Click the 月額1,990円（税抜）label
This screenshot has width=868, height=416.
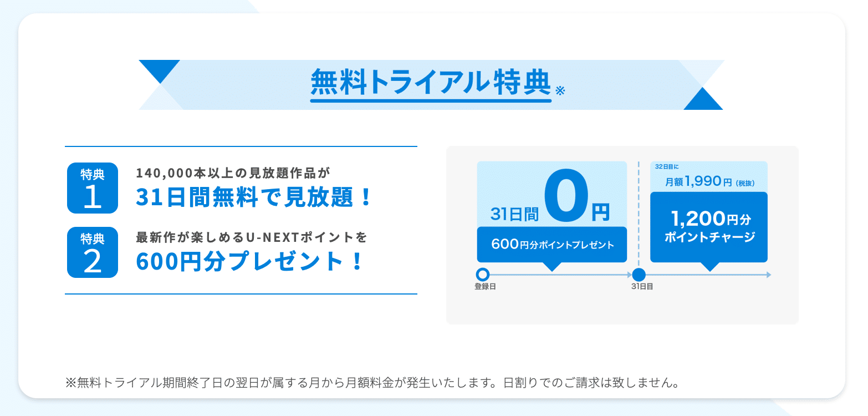coord(710,181)
